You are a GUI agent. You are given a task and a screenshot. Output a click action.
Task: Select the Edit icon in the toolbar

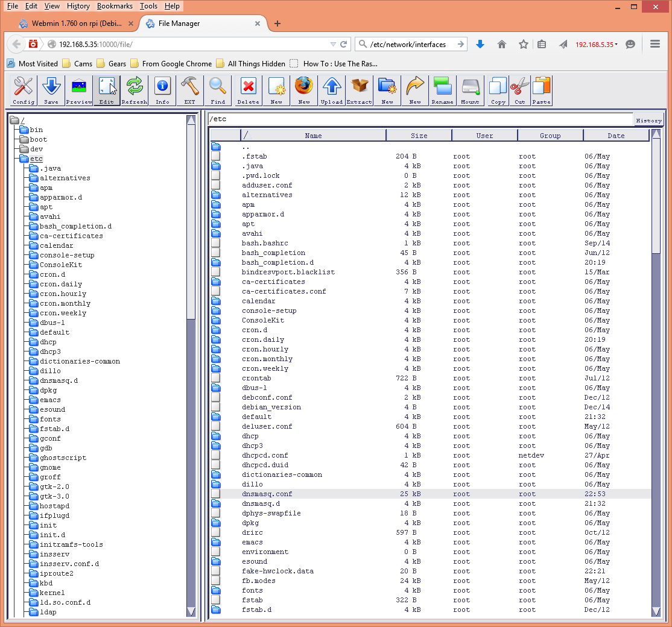106,90
